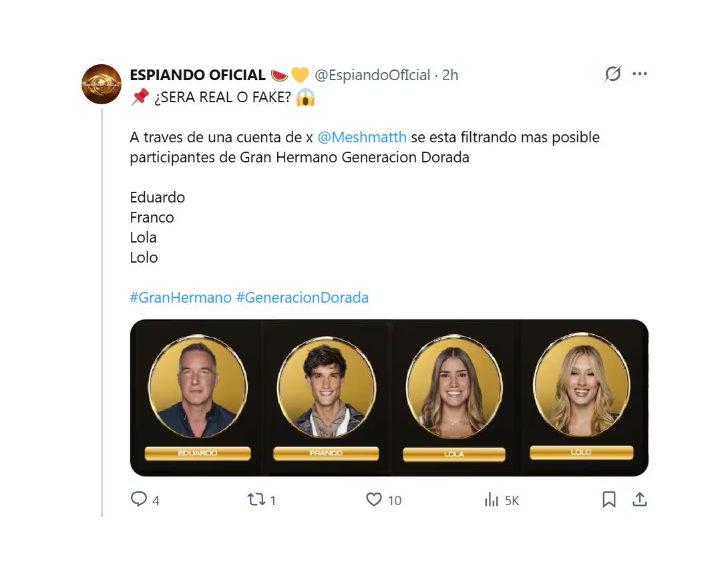Expand the retweet count of 1

click(272, 500)
